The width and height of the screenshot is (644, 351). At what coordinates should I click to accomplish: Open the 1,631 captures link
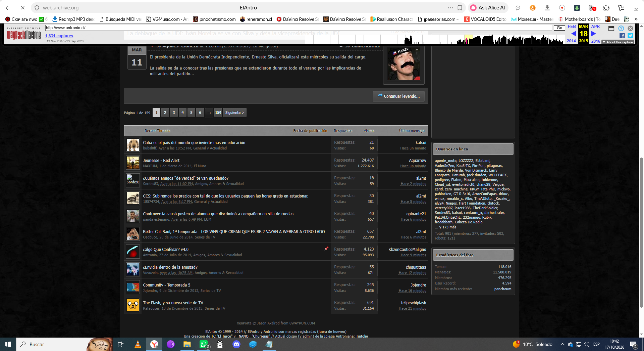pos(59,36)
